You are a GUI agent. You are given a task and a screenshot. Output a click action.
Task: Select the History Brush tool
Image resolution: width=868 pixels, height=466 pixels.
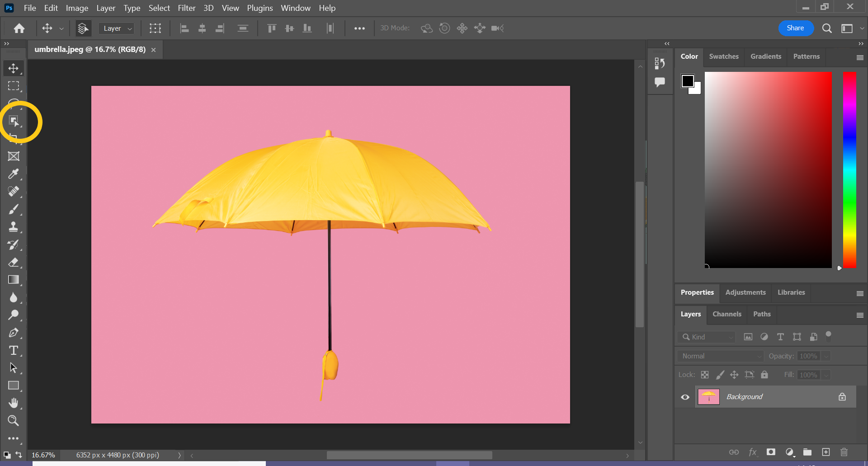(x=14, y=245)
